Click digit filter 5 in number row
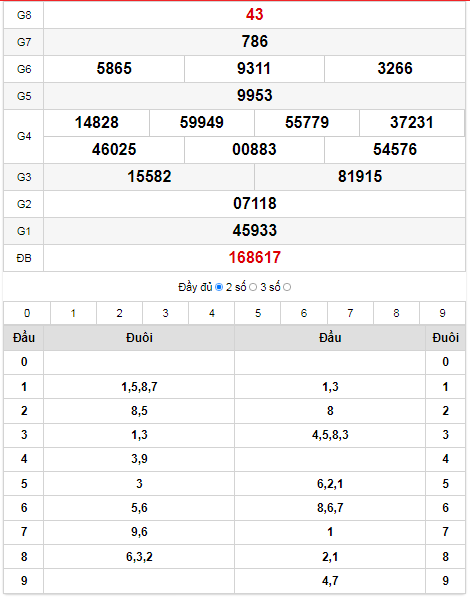This screenshot has width=470, height=597. pos(258,313)
